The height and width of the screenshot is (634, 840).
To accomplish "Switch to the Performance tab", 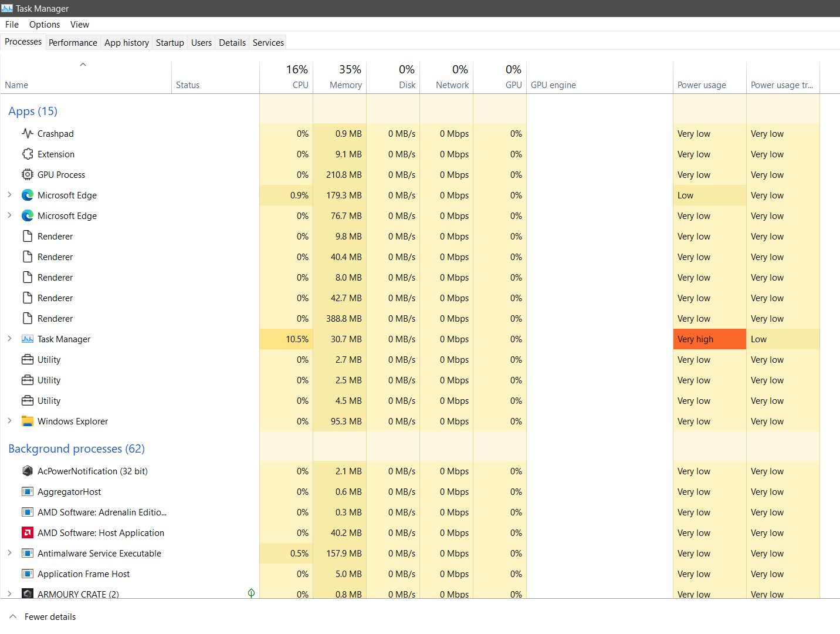I will click(73, 42).
